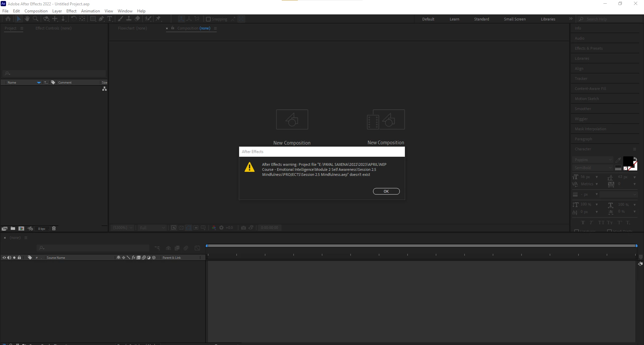Open the Full resolution dropdown
Viewport: 644px width, 345px height.
[153, 228]
